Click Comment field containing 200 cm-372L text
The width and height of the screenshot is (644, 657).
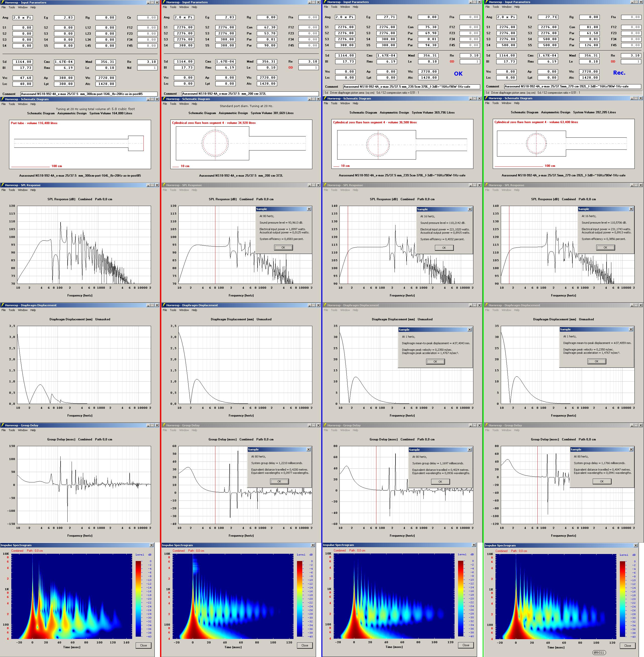tap(250, 94)
